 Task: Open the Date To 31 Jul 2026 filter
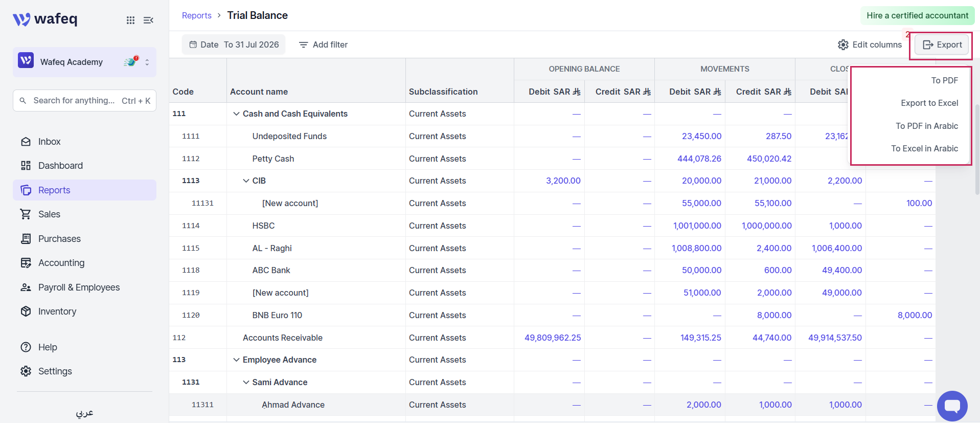coord(234,45)
